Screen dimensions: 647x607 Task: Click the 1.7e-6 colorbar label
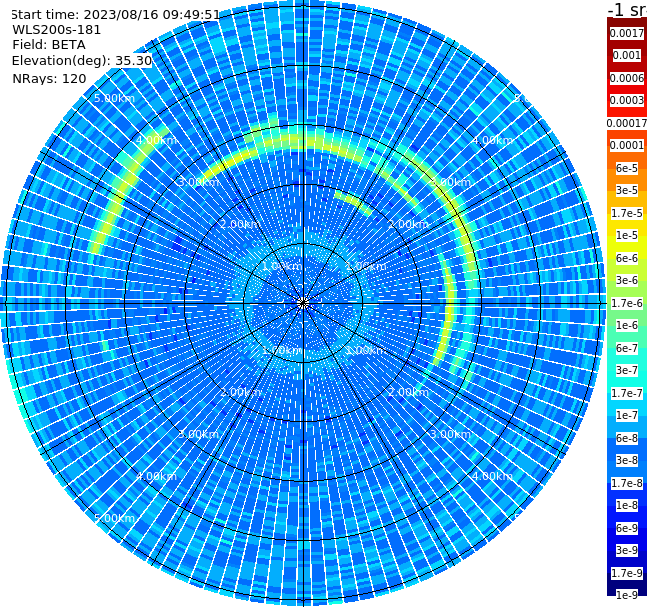(627, 303)
